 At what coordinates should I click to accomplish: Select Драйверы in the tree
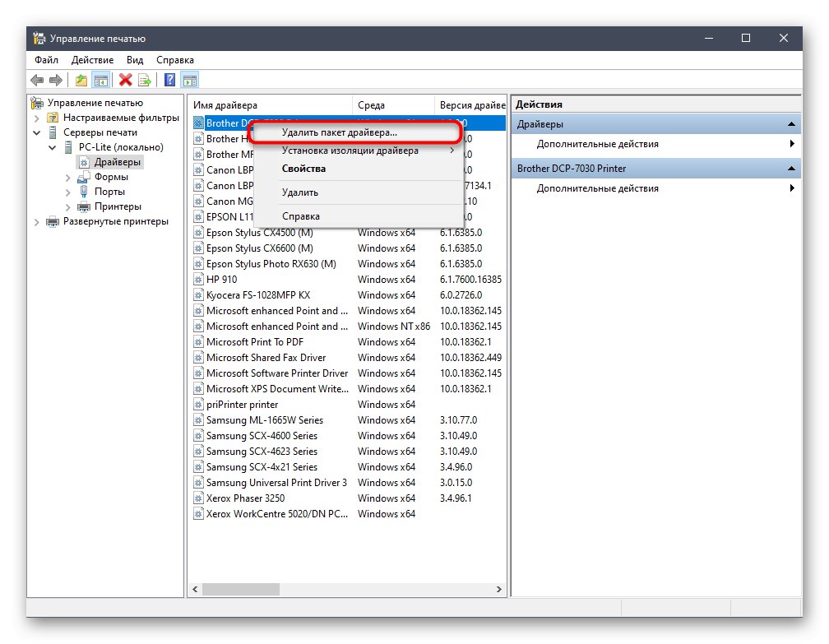[118, 162]
